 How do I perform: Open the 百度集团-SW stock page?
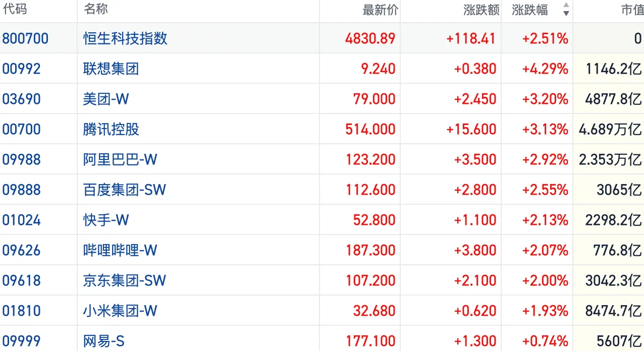point(125,190)
